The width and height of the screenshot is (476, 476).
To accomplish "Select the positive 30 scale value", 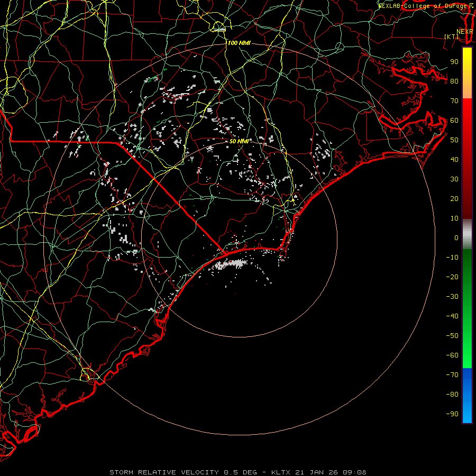I will pyautogui.click(x=454, y=179).
